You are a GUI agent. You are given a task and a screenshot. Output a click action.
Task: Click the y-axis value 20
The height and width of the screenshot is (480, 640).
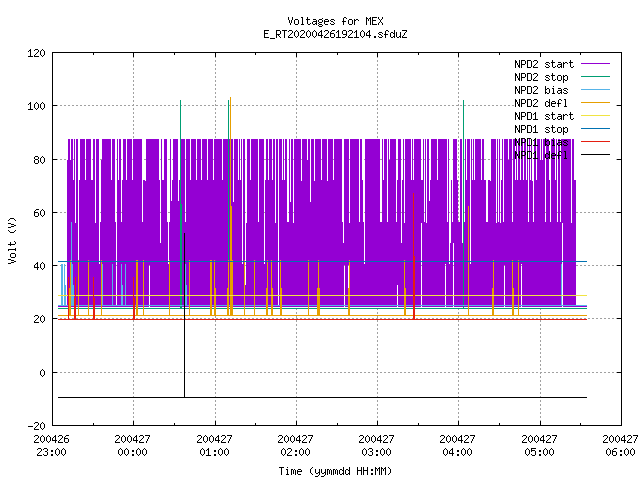[x=39, y=319]
